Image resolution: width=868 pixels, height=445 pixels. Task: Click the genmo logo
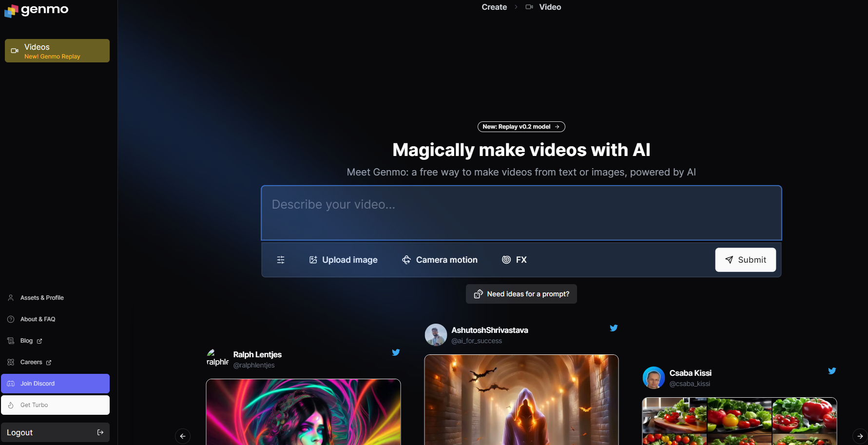(36, 10)
